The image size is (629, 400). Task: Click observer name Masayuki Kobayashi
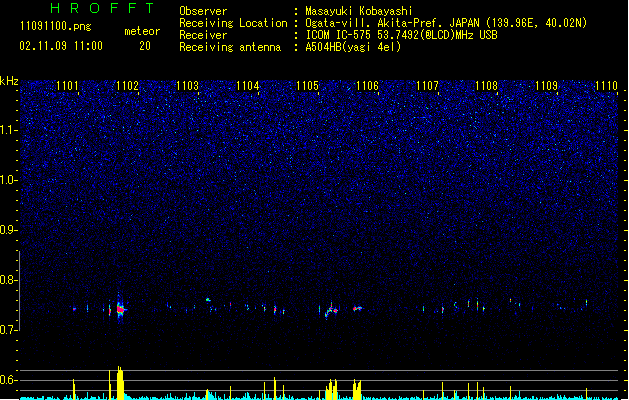pos(359,11)
